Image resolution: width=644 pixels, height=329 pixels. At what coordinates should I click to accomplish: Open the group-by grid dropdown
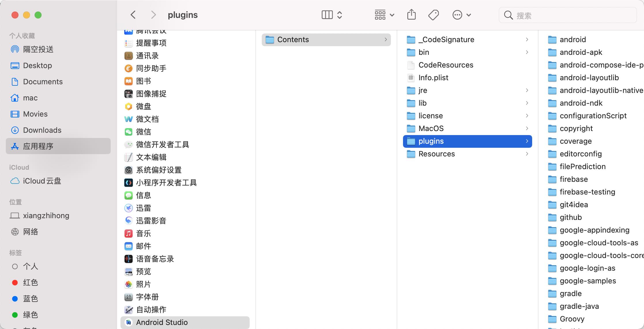pos(385,15)
